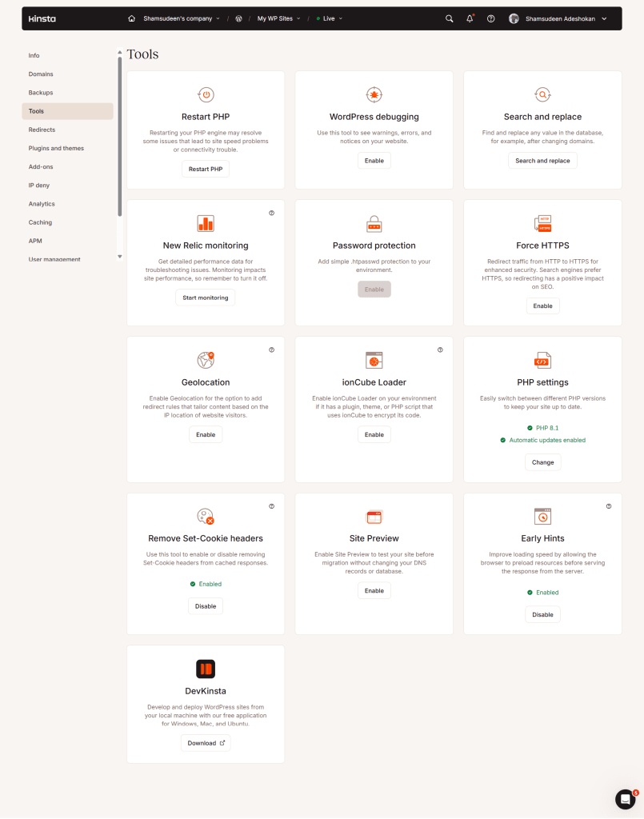
Task: Click the Search and replace button
Action: (x=542, y=161)
